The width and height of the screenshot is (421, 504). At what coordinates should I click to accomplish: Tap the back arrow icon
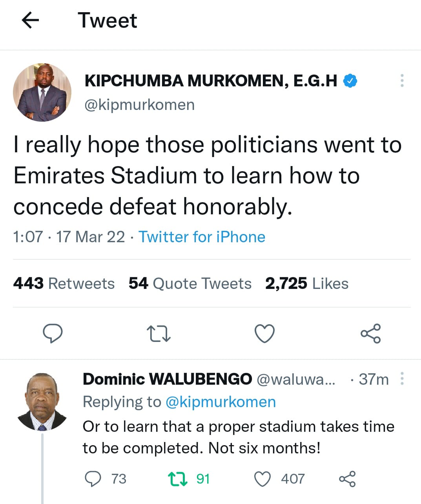(30, 20)
